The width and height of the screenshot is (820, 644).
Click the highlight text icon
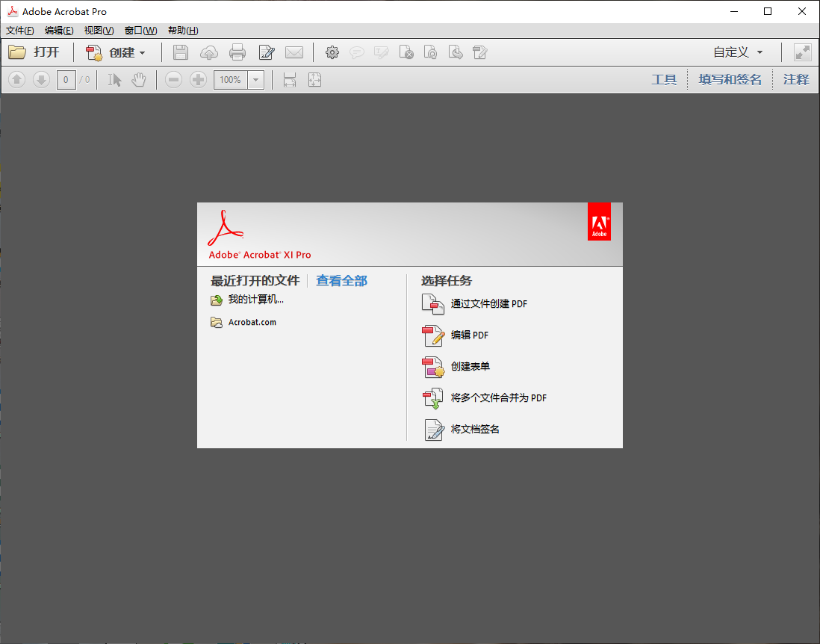381,52
